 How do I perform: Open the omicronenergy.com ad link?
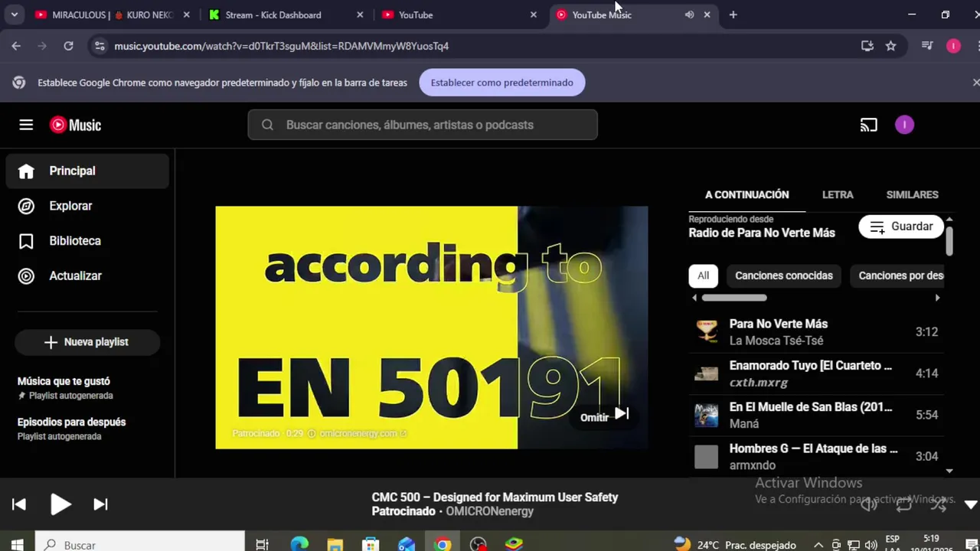click(x=363, y=433)
